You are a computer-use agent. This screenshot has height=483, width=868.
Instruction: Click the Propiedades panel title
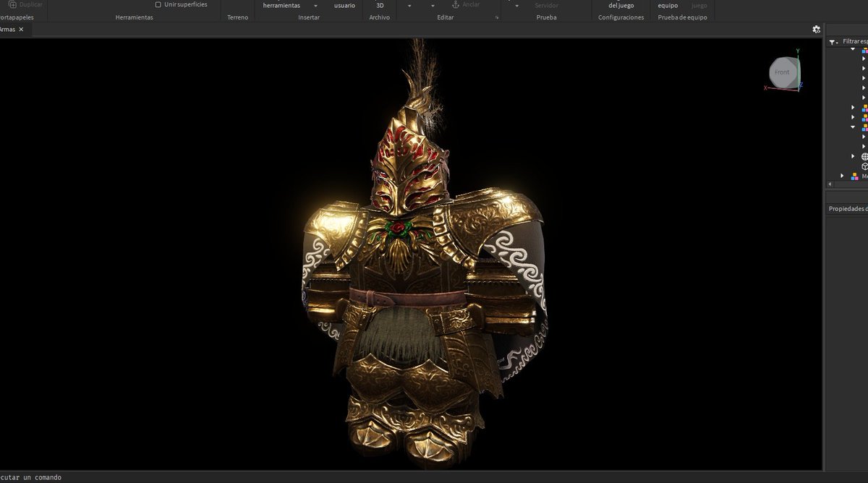click(848, 209)
